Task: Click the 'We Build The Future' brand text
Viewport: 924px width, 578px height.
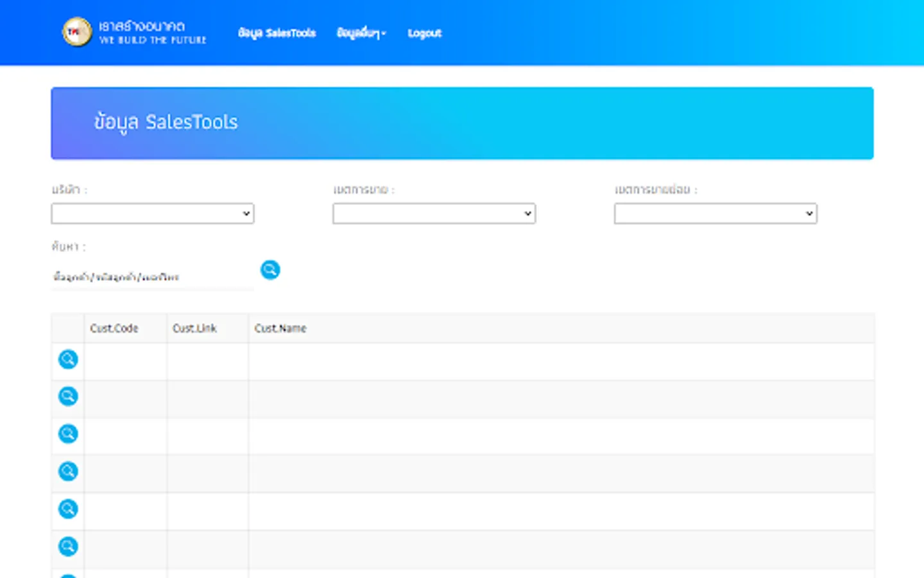Action: (153, 40)
